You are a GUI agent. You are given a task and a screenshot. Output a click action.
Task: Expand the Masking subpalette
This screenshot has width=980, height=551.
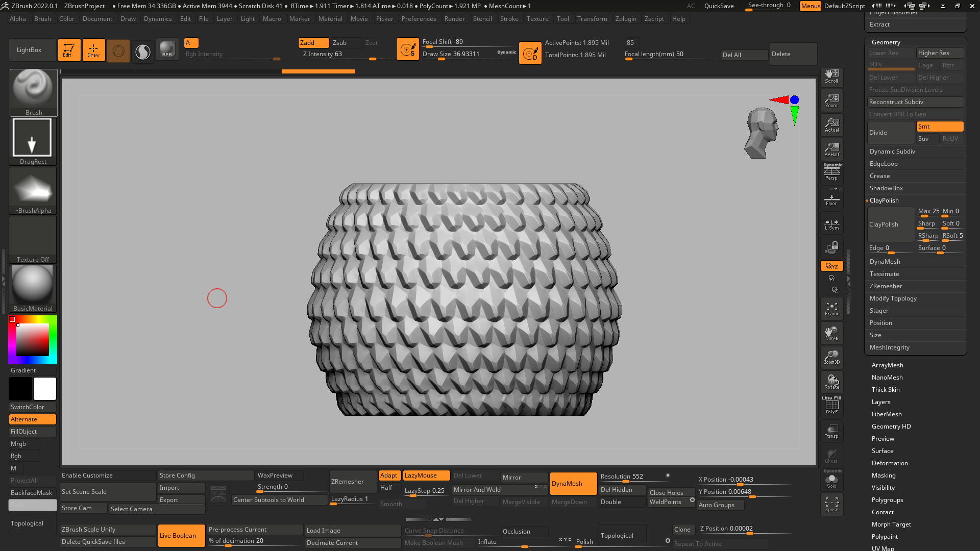click(x=884, y=475)
